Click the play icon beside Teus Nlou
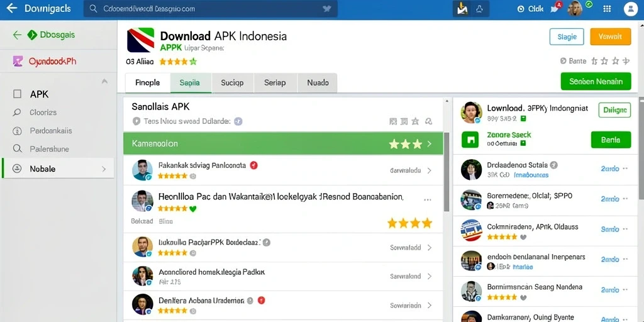This screenshot has height=322, width=644. pos(136,121)
